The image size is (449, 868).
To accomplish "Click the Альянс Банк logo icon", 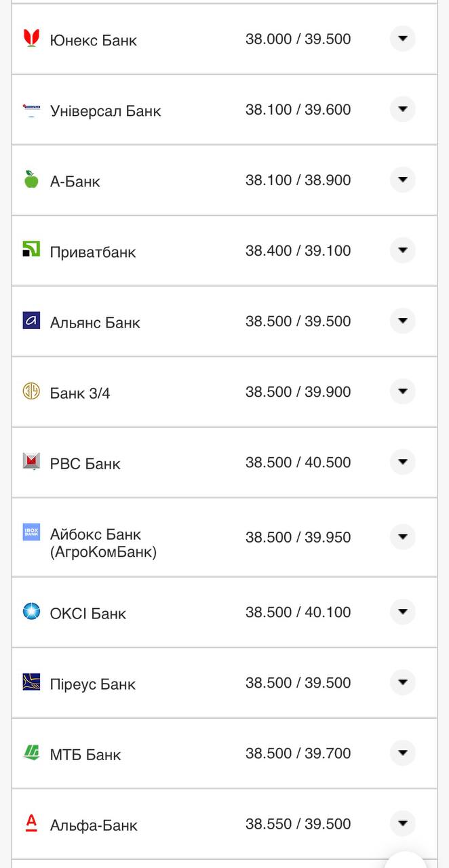I will point(31,321).
